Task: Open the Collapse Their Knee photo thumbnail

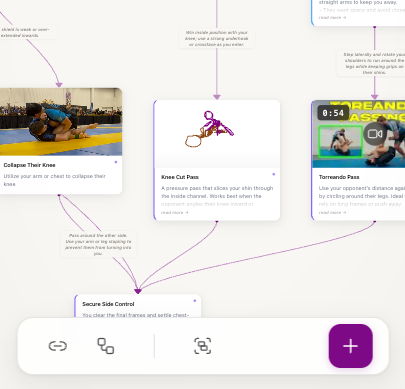Action: coord(61,122)
